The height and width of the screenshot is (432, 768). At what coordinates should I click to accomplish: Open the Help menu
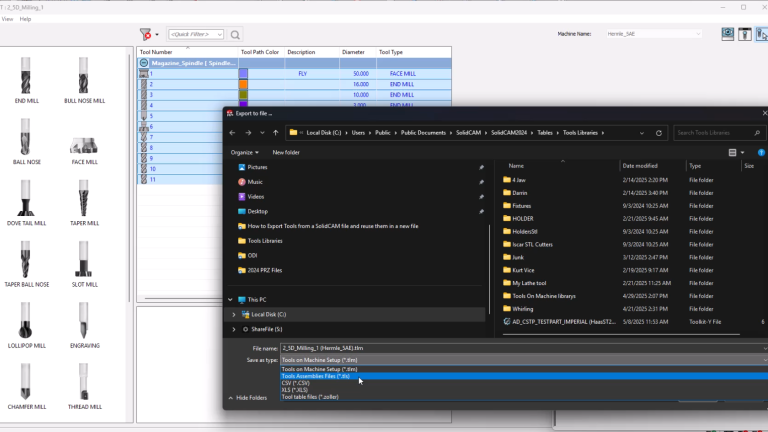(x=25, y=19)
